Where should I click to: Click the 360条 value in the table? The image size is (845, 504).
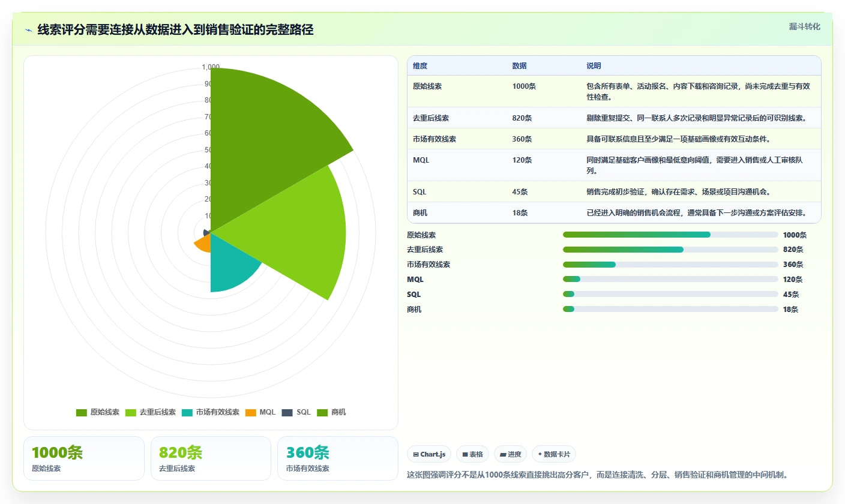coord(522,139)
